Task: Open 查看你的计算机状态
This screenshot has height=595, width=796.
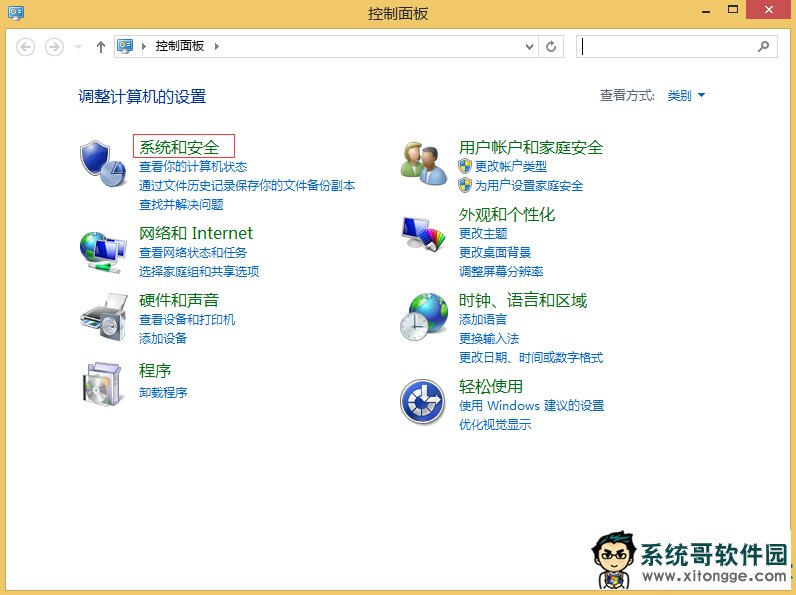Action: coord(193,166)
